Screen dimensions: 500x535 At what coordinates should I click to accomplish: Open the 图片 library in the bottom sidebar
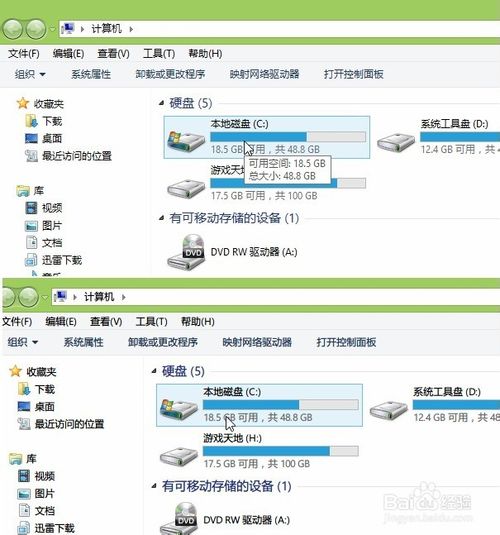pyautogui.click(x=36, y=493)
